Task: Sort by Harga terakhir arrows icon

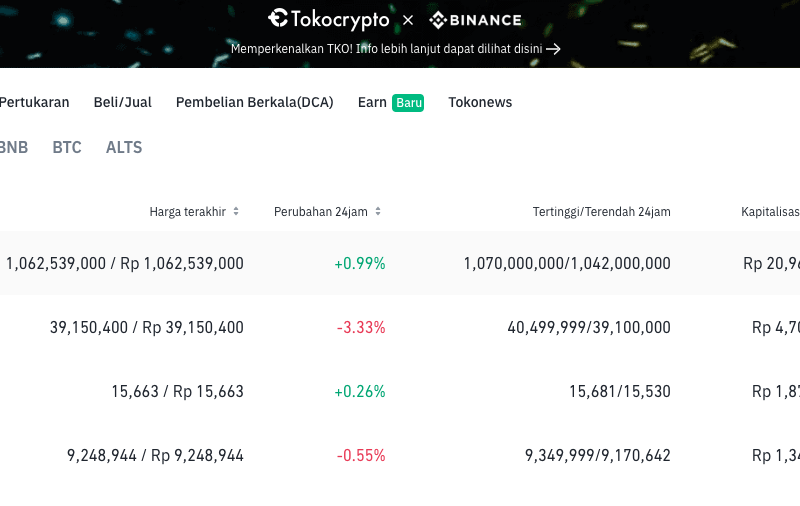Action: coord(236,211)
